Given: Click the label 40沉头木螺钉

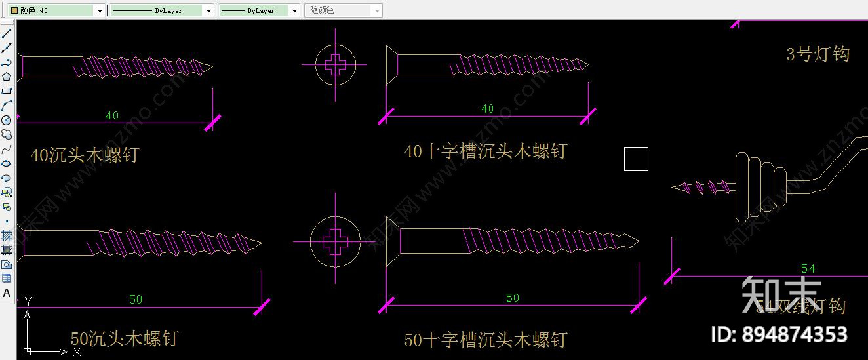Looking at the screenshot, I should 85,155.
